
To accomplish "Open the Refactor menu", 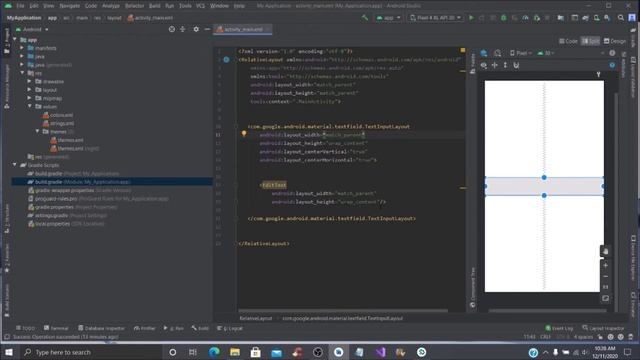I will (x=134, y=6).
